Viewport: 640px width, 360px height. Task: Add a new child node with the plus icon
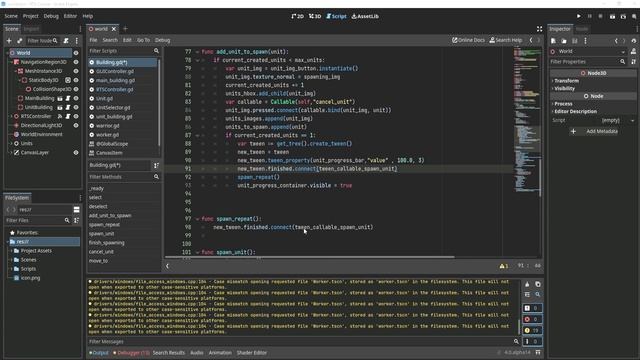(9, 41)
